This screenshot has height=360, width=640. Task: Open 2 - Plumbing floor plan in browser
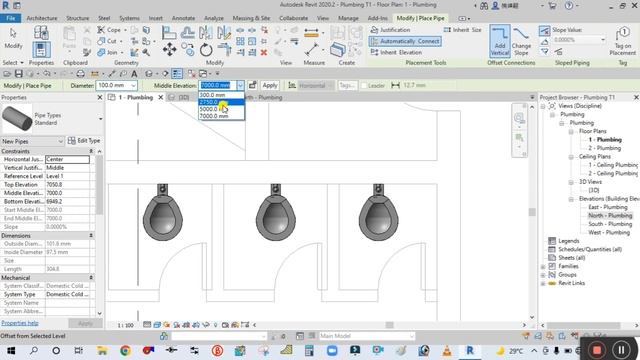(604, 148)
